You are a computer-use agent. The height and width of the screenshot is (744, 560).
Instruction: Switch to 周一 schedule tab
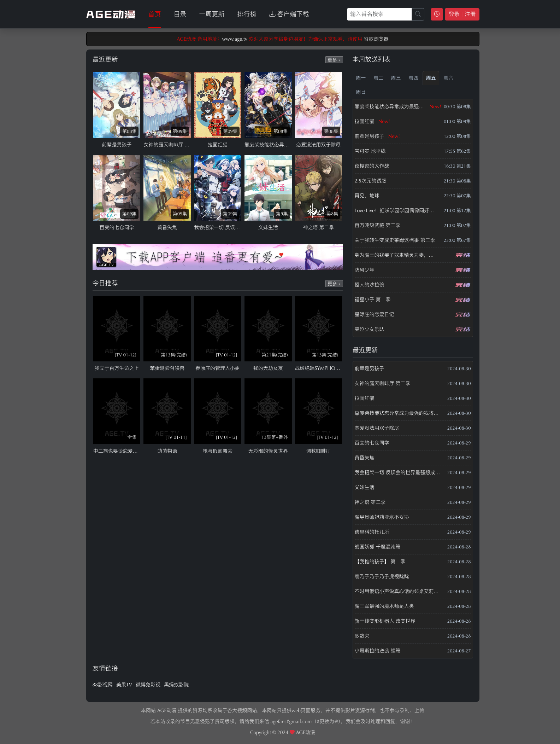(360, 78)
